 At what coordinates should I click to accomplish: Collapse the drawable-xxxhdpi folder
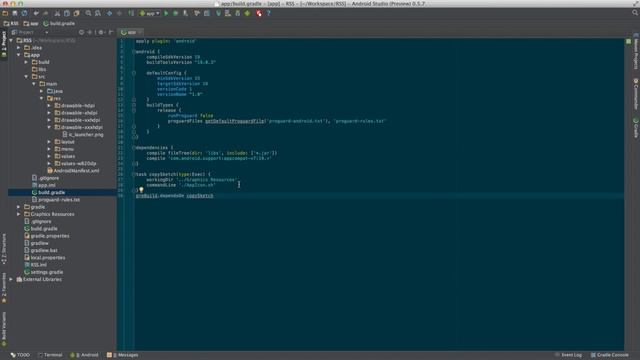[49, 127]
